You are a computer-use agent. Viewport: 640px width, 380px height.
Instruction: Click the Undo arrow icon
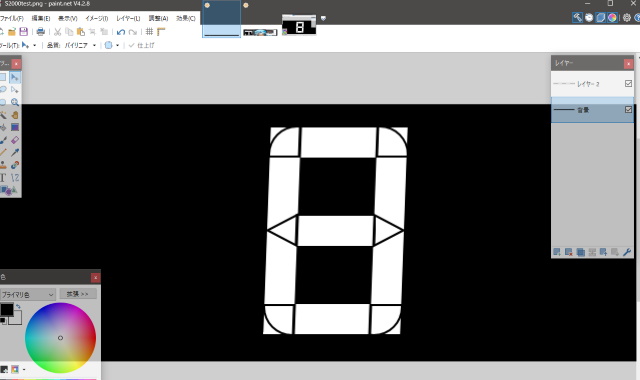pyautogui.click(x=120, y=32)
